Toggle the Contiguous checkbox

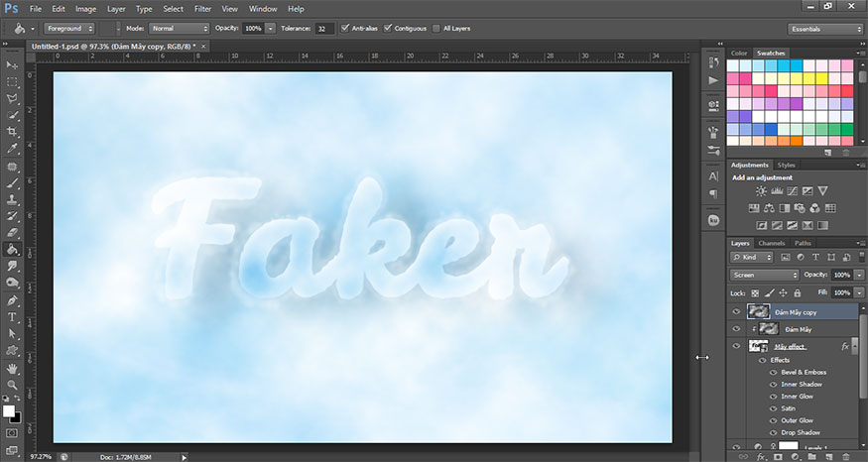click(388, 28)
